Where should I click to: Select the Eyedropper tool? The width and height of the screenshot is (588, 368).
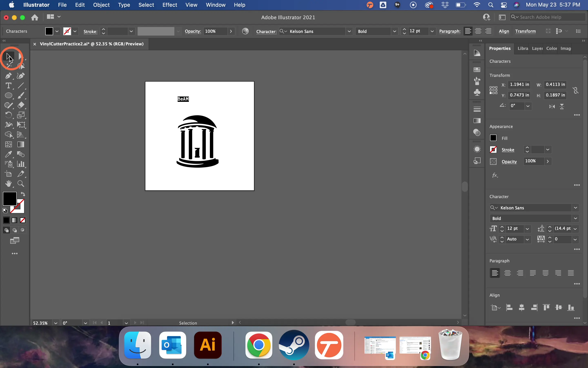point(9,154)
